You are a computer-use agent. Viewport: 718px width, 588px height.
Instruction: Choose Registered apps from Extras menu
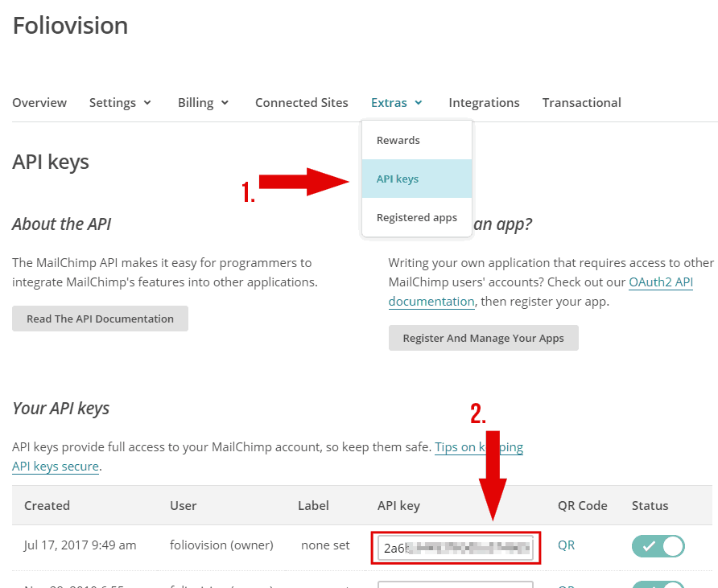[x=417, y=217]
